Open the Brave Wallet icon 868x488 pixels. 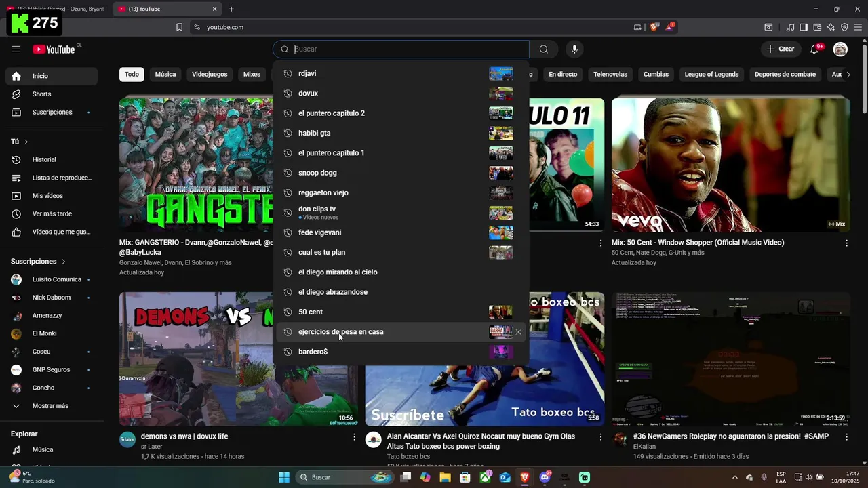click(x=817, y=27)
